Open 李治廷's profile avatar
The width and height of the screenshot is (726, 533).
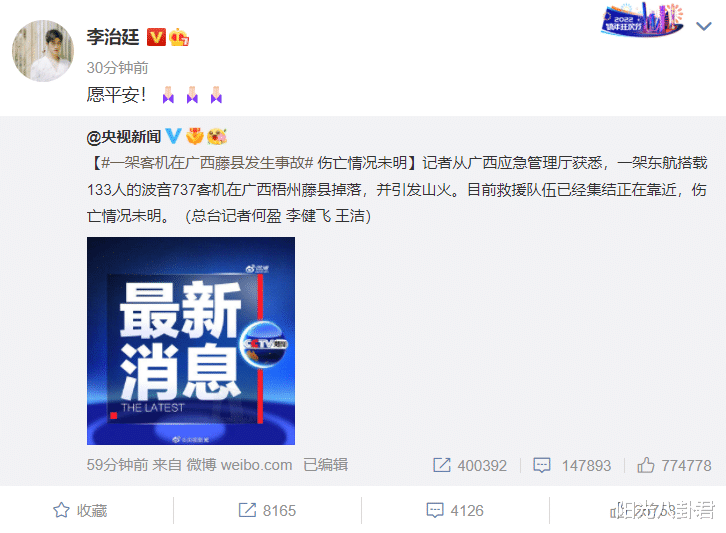pos(43,51)
